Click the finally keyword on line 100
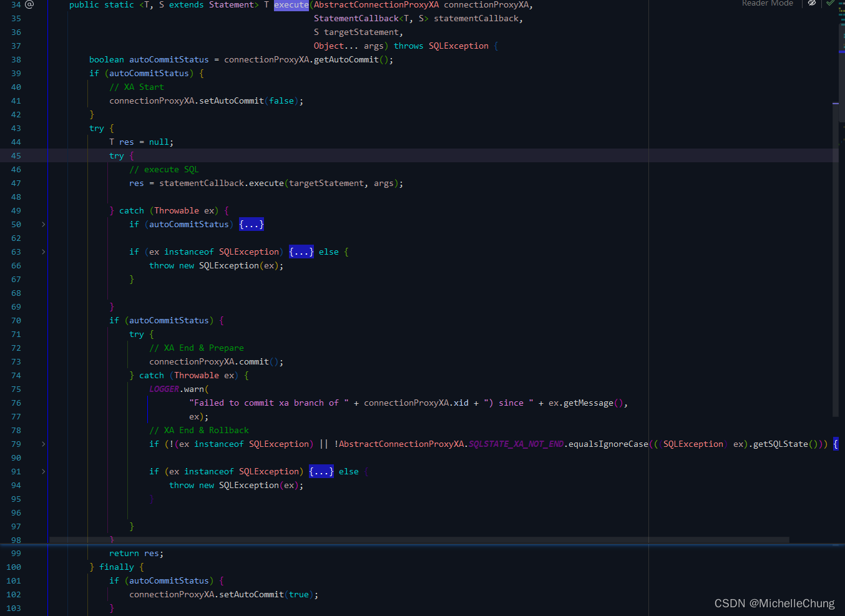 (117, 567)
